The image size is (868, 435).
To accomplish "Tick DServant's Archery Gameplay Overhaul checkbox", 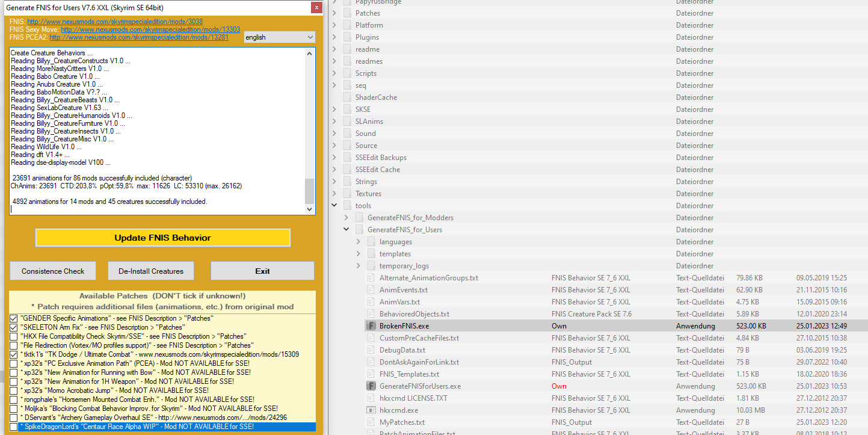I will [14, 418].
